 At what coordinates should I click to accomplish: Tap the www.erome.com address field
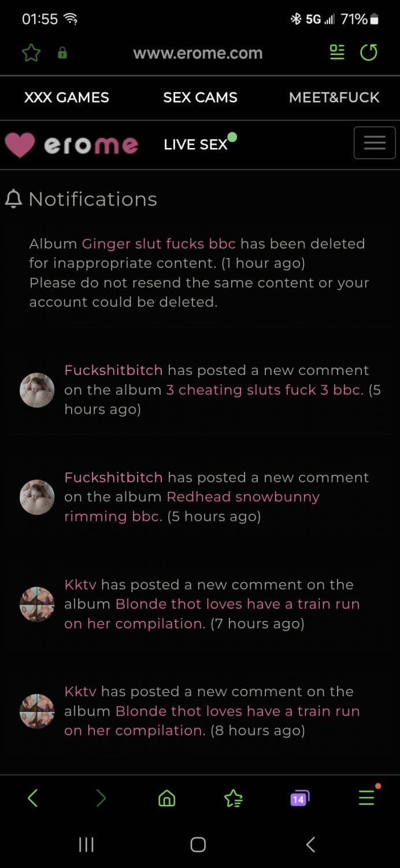[198, 53]
